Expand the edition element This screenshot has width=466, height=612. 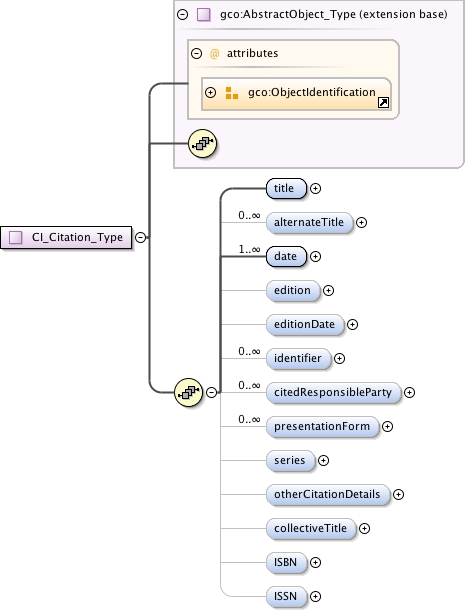tap(329, 290)
